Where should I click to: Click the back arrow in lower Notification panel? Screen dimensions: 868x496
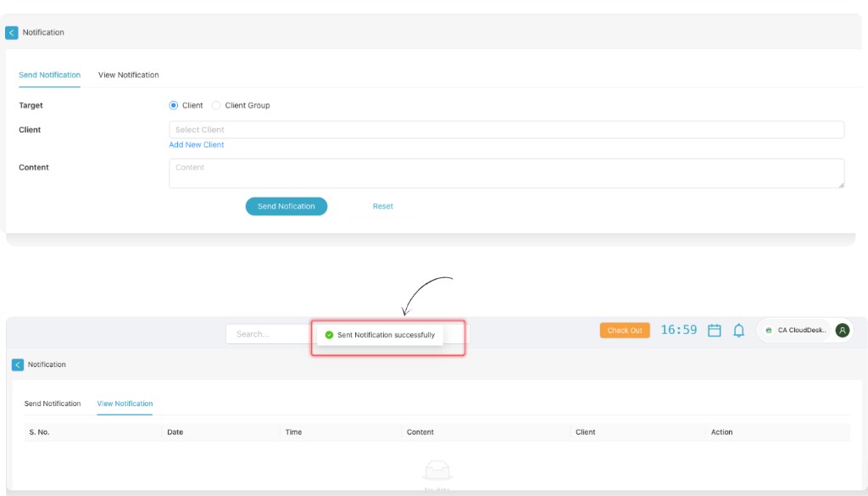click(x=16, y=364)
